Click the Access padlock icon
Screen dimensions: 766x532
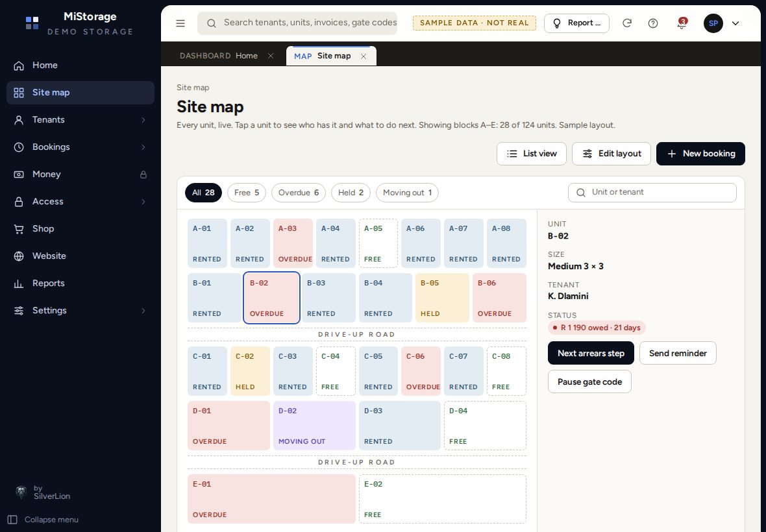pyautogui.click(x=19, y=202)
